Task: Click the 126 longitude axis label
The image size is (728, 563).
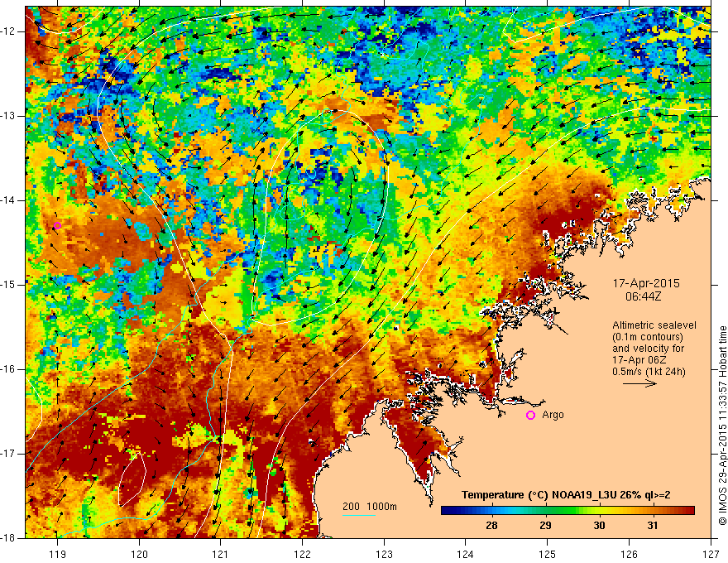Action: (x=629, y=554)
